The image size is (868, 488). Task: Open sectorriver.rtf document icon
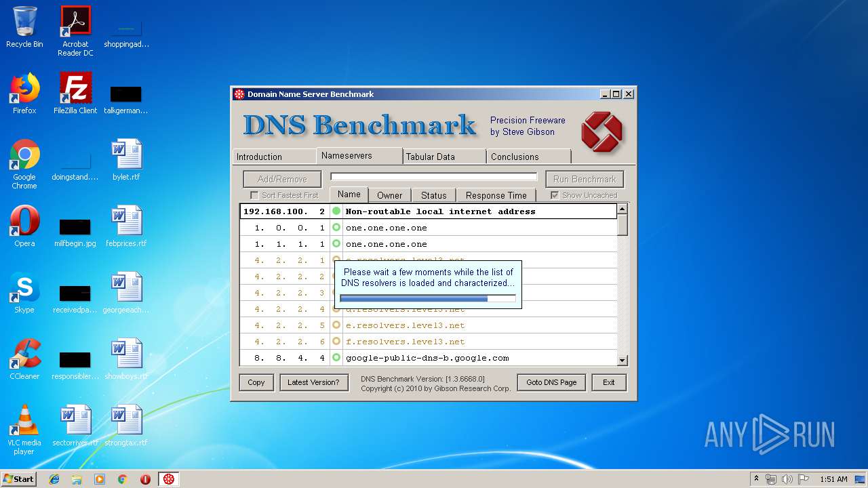[x=75, y=426]
